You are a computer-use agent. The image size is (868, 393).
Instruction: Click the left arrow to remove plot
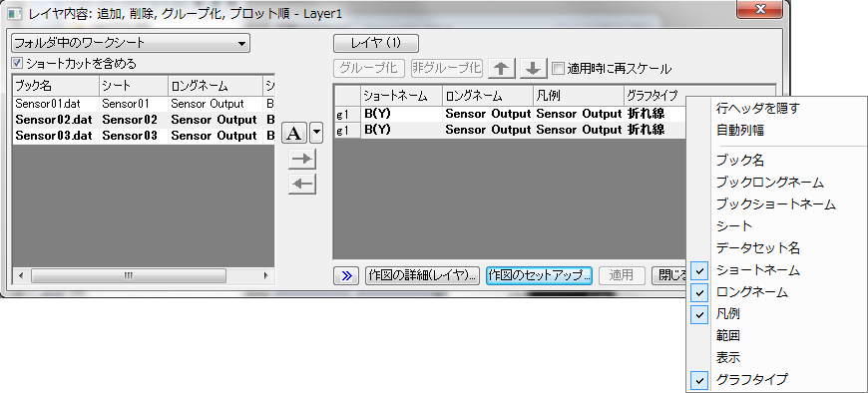(x=302, y=185)
